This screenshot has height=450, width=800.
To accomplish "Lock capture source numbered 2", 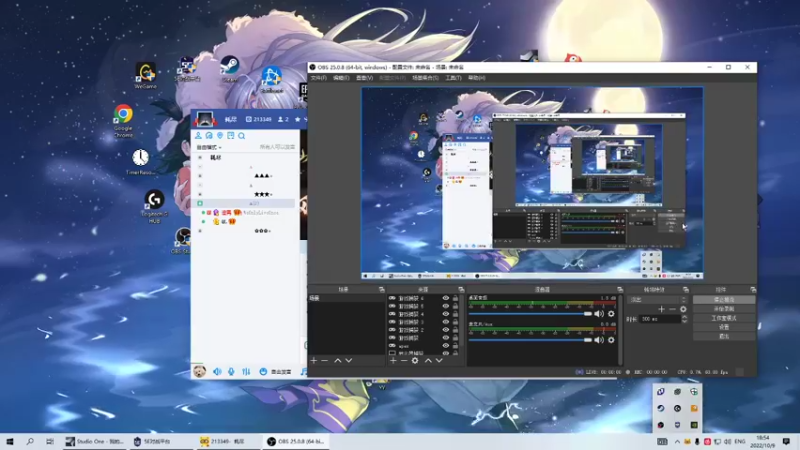I will tap(455, 330).
